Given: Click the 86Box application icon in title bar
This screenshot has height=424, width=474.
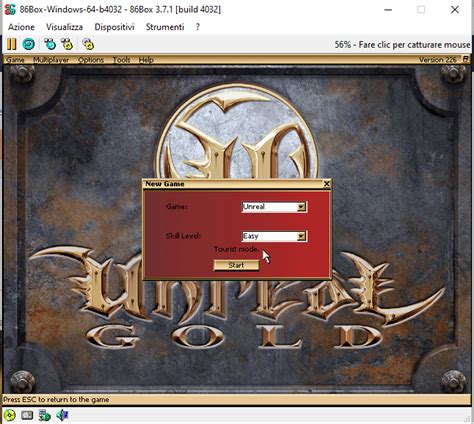Looking at the screenshot, I should click(10, 9).
